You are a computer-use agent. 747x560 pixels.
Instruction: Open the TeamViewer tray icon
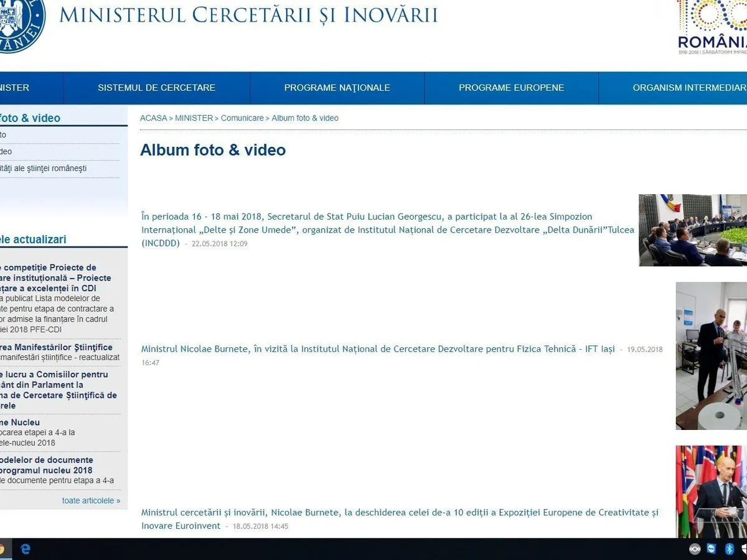(x=712, y=549)
